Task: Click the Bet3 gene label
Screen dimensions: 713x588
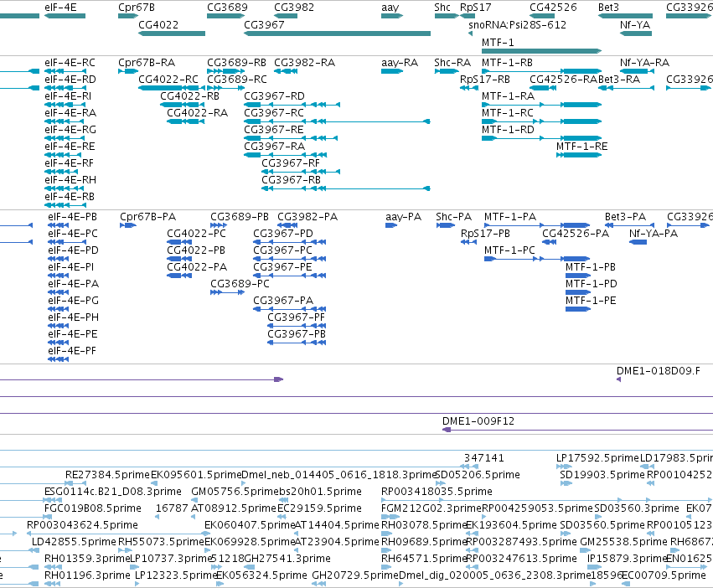Action: click(x=609, y=8)
